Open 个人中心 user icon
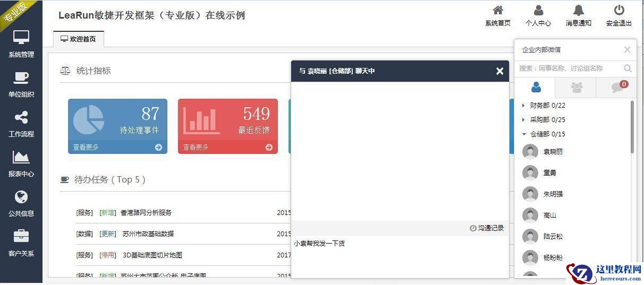Image resolution: width=644 pixels, height=285 pixels. 538,10
